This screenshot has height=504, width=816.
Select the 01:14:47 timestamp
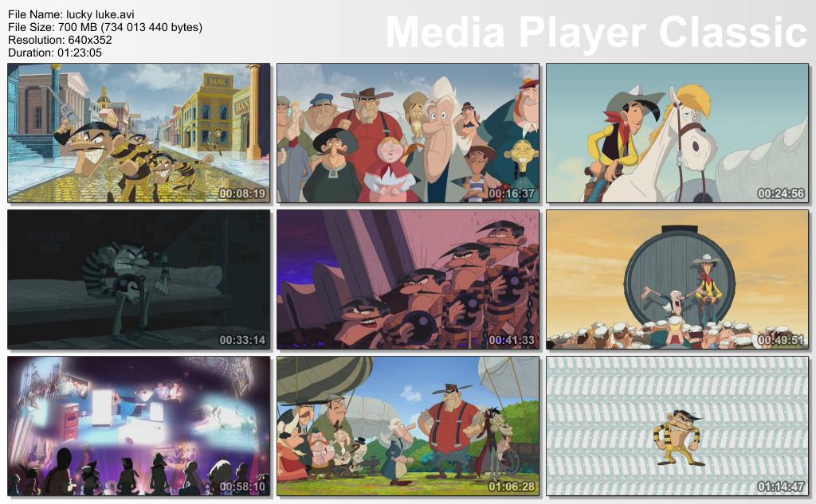(780, 486)
